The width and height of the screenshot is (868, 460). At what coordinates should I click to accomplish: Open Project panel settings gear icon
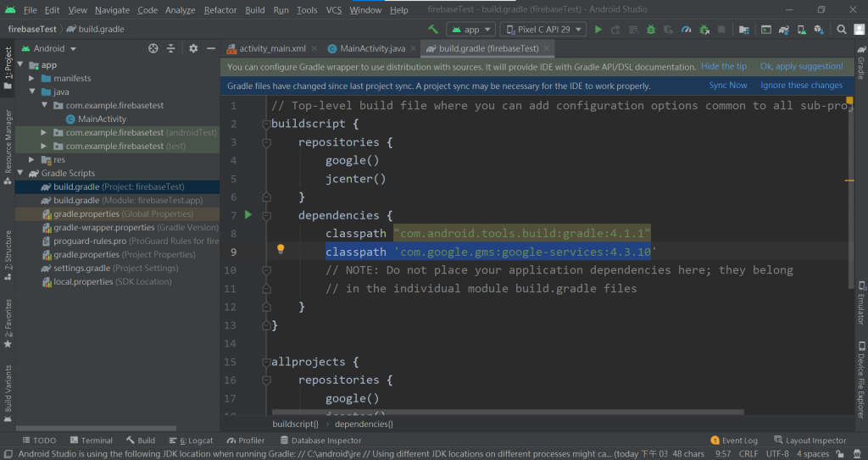click(193, 49)
